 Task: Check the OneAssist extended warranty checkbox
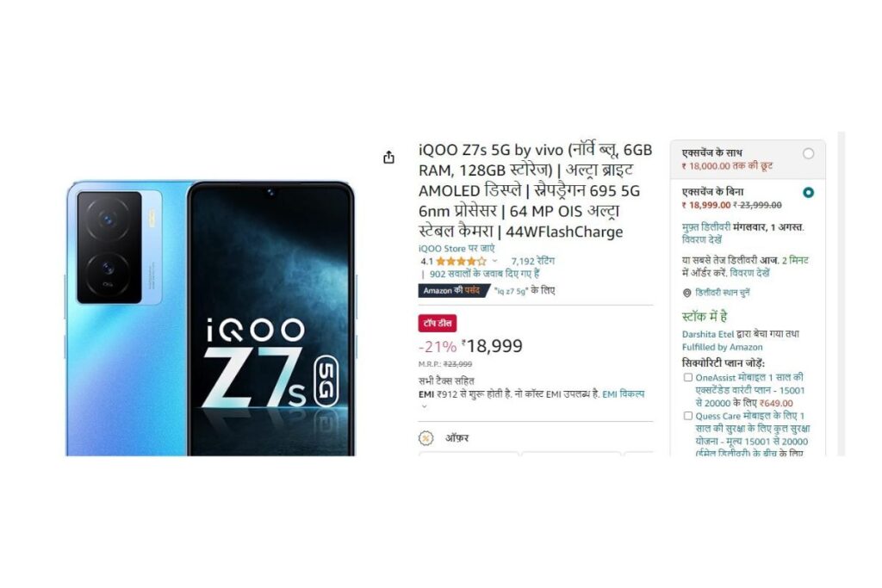pyautogui.click(x=688, y=377)
